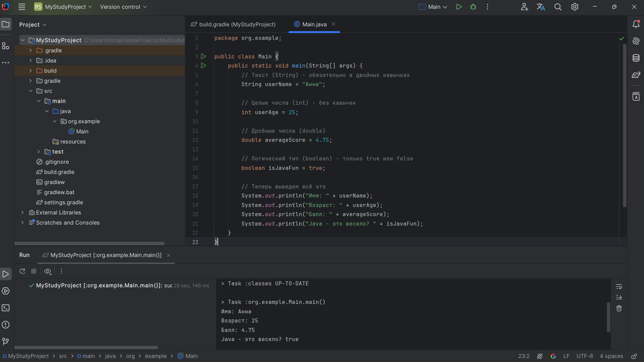Click the 4 spaces indent setting
The image size is (644, 362).
pos(611,356)
